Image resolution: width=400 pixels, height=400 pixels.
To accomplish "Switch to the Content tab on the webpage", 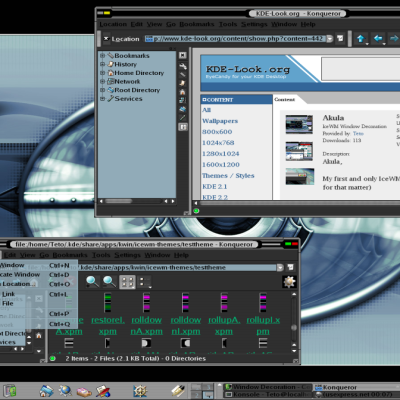I will click(284, 99).
